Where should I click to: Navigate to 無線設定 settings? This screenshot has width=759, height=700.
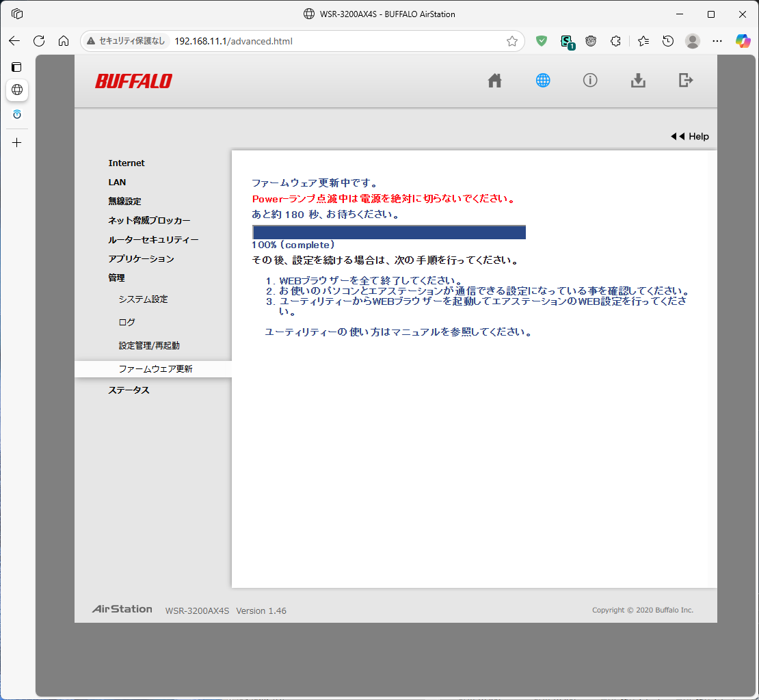pos(124,201)
